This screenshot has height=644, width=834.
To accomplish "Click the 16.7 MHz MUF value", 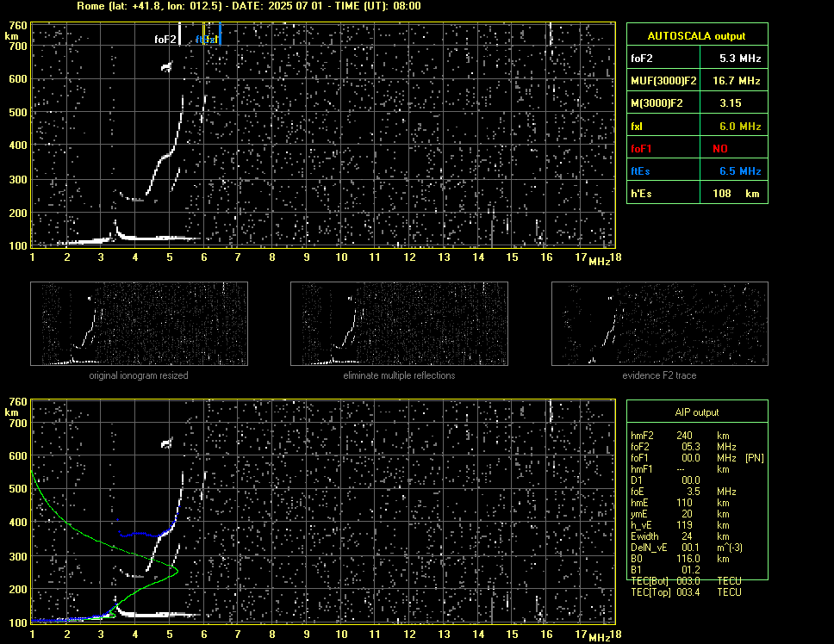I will click(x=736, y=81).
